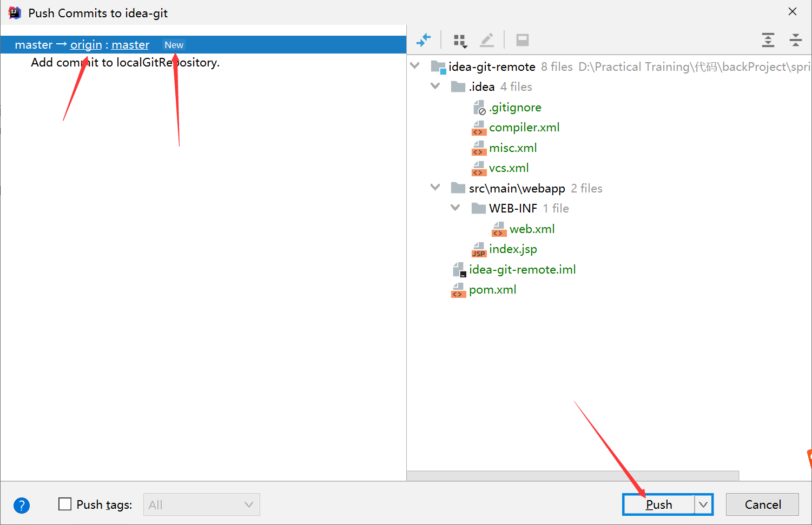Click the origin remote link
The image size is (812, 525).
[86, 45]
